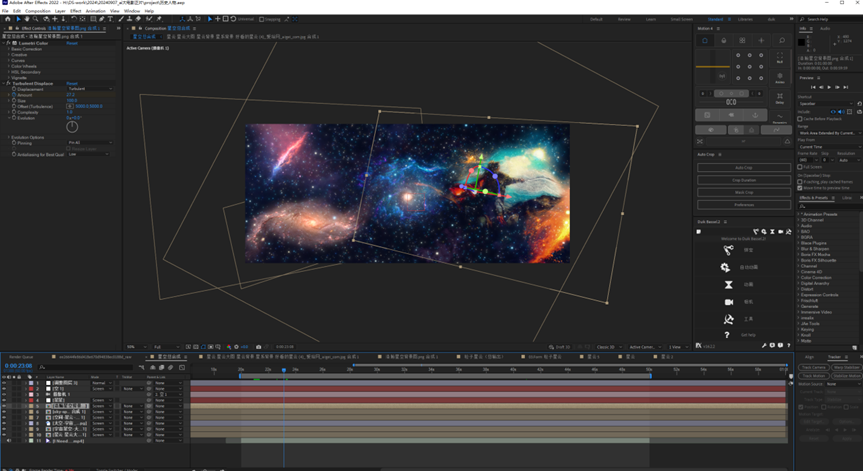Switch to the Render Queue tab
Viewport: 863px width, 471px height.
click(21, 357)
